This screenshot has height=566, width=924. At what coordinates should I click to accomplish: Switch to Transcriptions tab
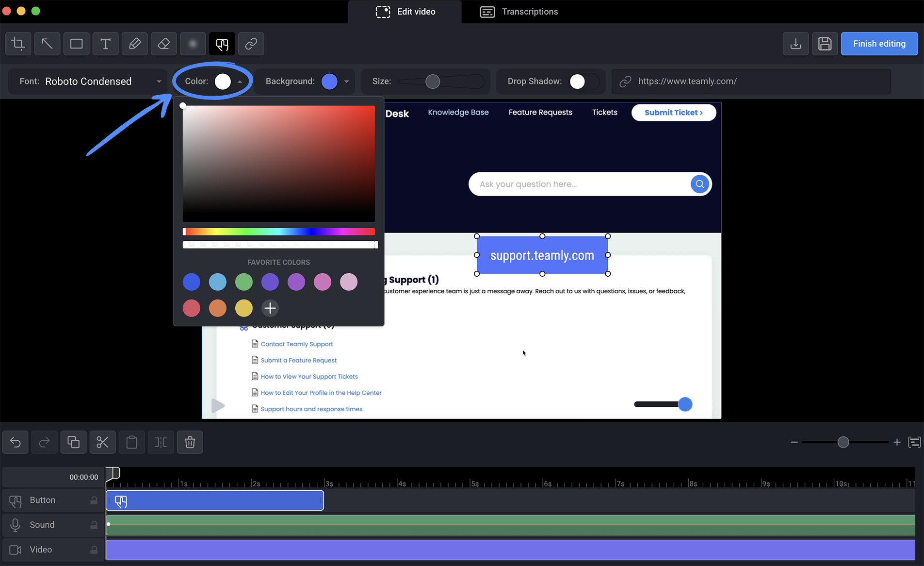(x=519, y=12)
